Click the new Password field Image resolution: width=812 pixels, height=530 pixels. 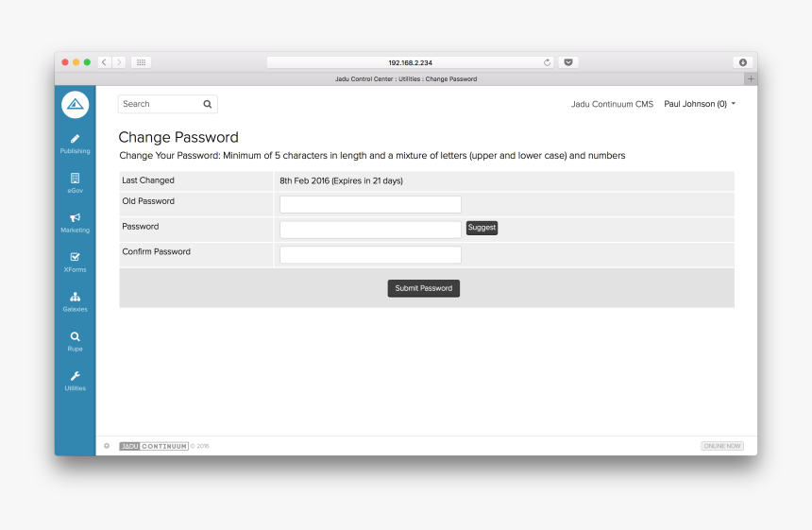(370, 230)
